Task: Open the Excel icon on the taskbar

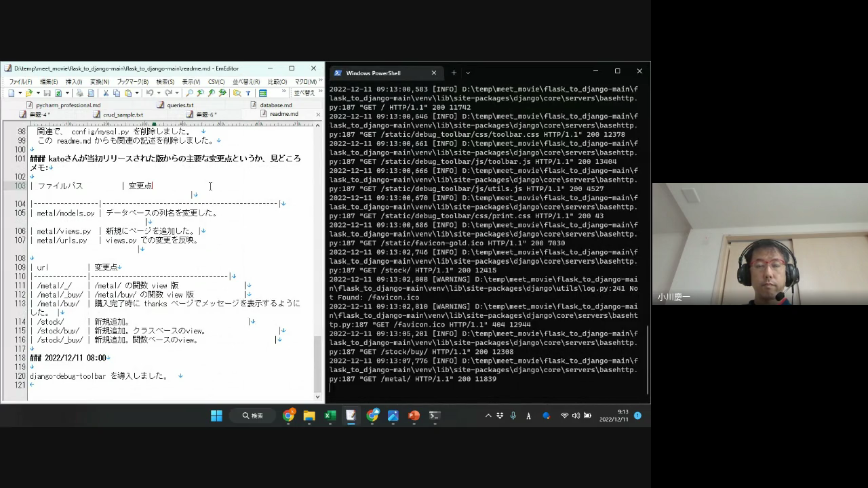Action: [330, 415]
